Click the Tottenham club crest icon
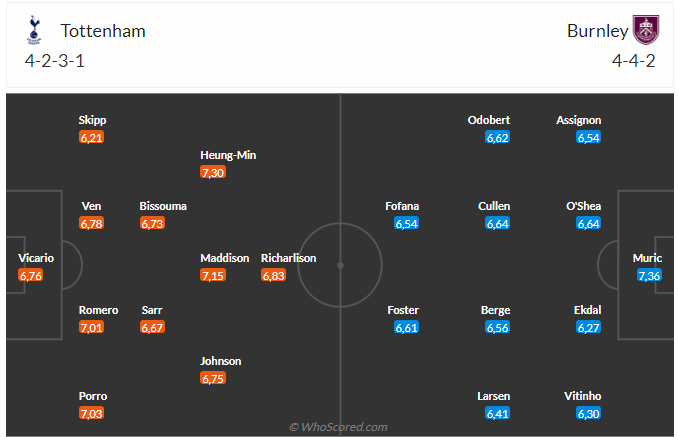Viewport: 678px width, 437px height. [x=35, y=32]
